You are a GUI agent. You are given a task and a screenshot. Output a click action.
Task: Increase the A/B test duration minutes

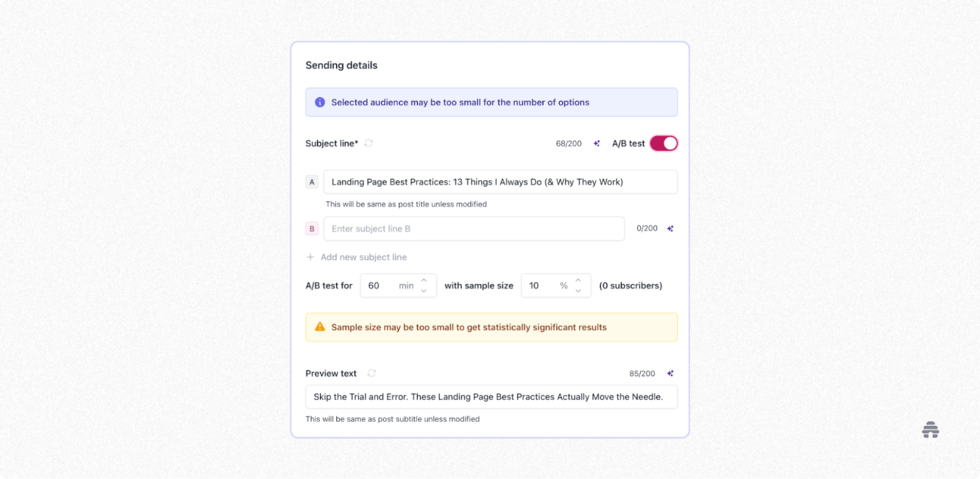[x=424, y=281]
